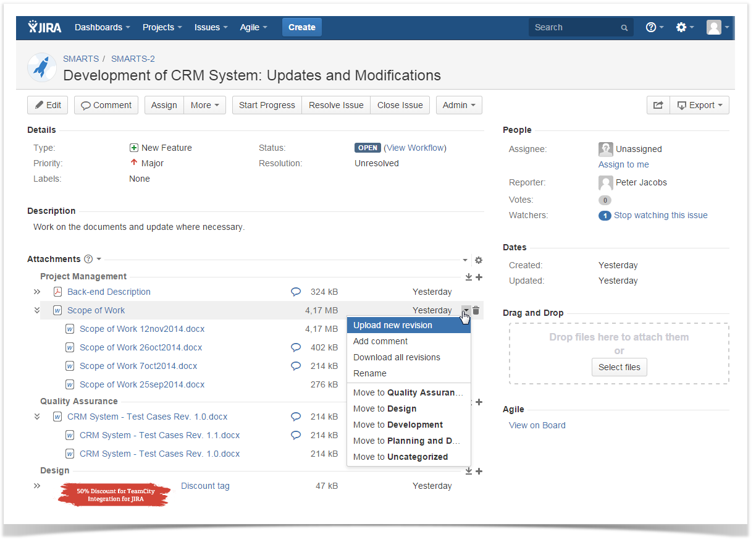Click plus icon to add to Design category
Image resolution: width=756 pixels, height=542 pixels.
point(479,471)
